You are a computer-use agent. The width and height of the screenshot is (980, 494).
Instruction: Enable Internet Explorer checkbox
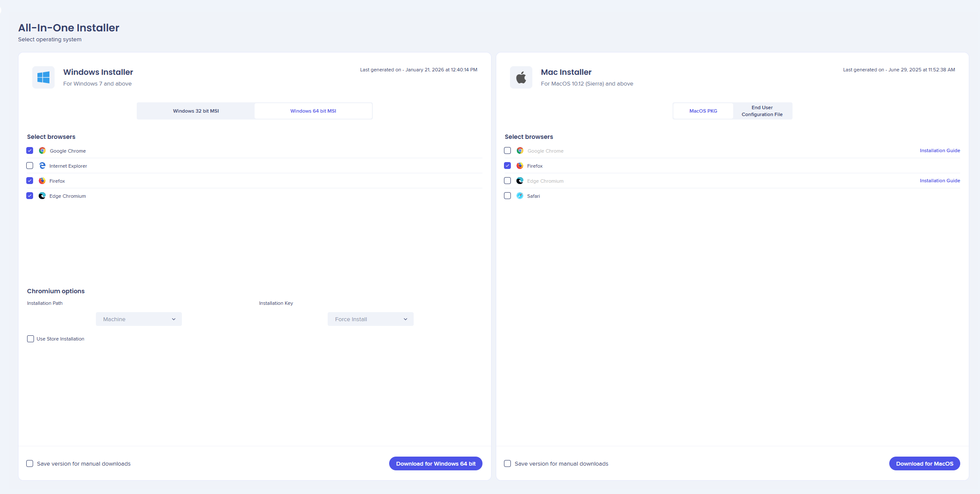[30, 166]
